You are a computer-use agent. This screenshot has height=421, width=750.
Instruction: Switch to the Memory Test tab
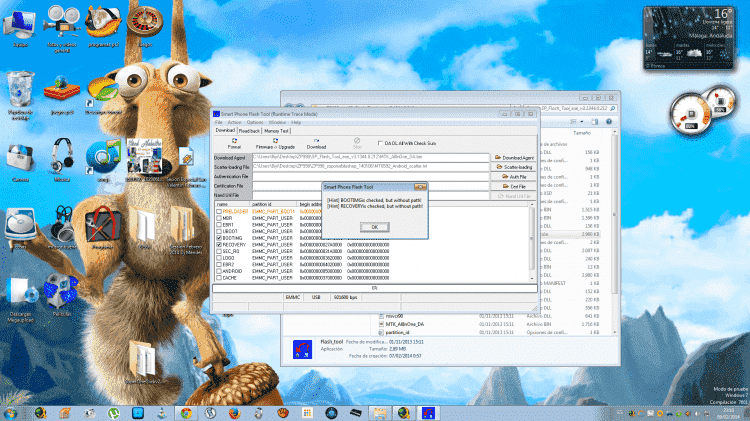pos(276,131)
